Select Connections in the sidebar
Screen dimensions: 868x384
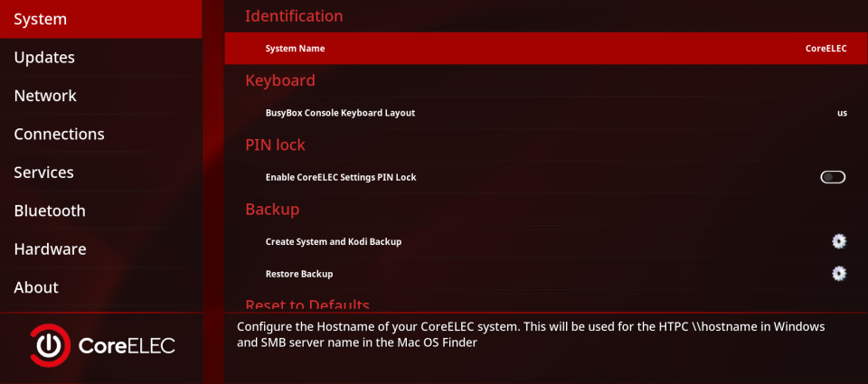tap(59, 134)
